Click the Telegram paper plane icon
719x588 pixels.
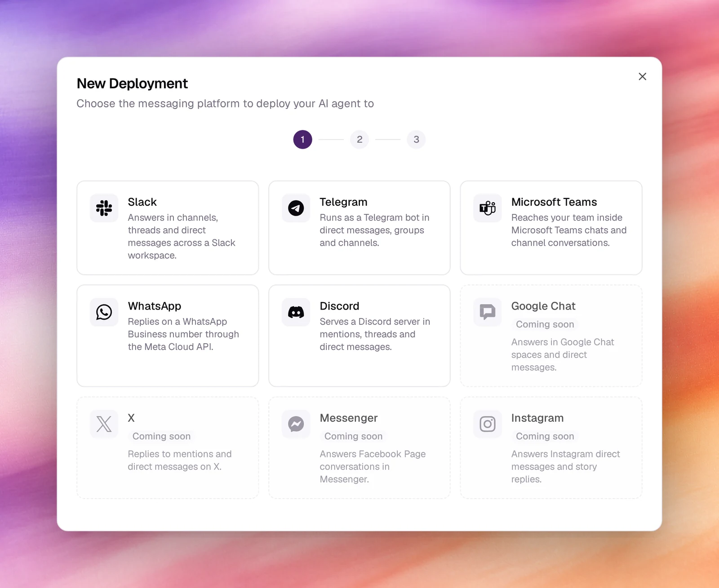click(x=296, y=208)
